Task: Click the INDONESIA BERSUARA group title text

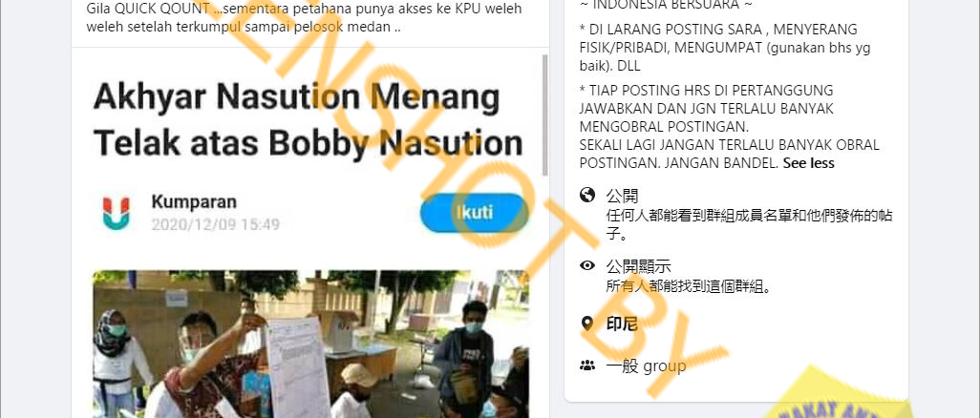Action: click(x=667, y=5)
